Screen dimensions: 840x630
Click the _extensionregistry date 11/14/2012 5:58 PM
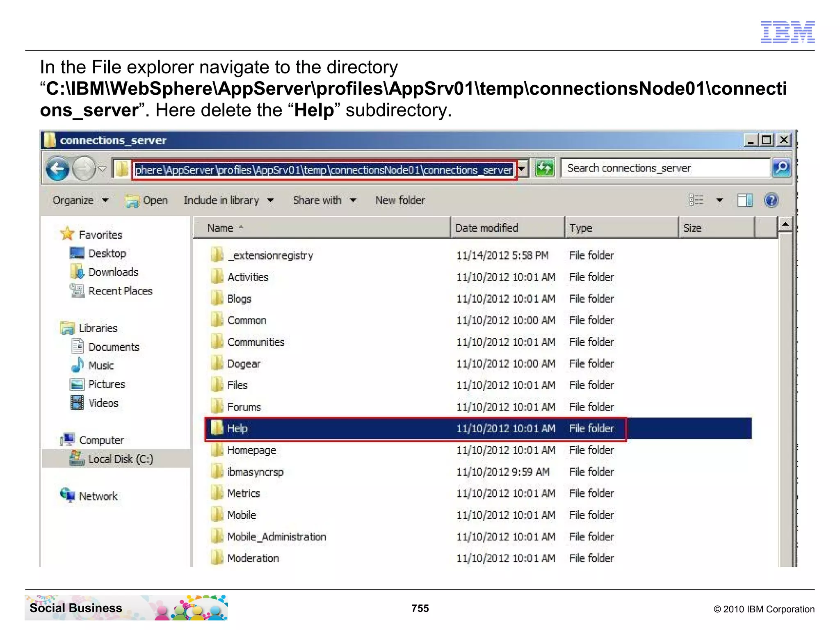pyautogui.click(x=502, y=256)
